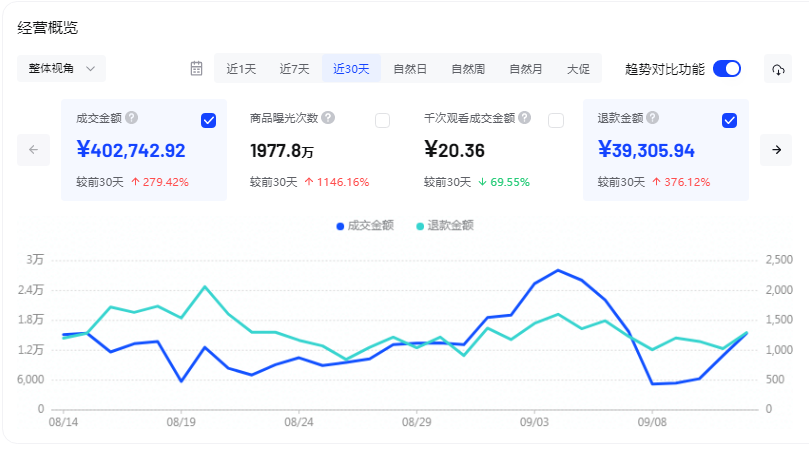Toggle the 成交金额 legend series in chart
Image resolution: width=809 pixels, height=451 pixels.
(365, 226)
